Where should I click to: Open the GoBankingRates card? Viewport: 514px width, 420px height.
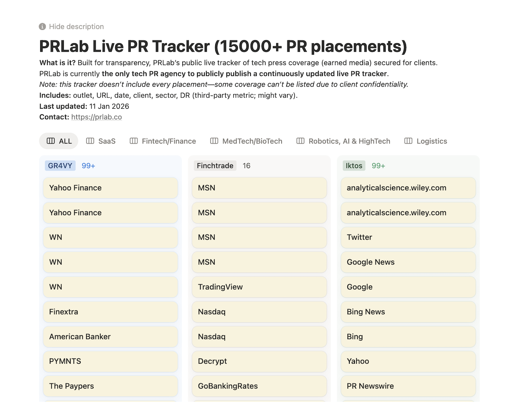[x=259, y=386]
